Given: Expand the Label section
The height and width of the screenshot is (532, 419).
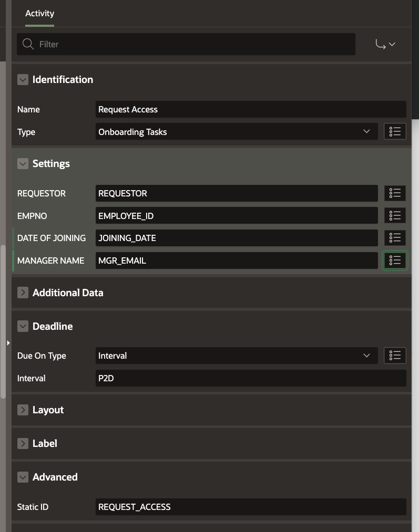Looking at the screenshot, I should point(23,443).
